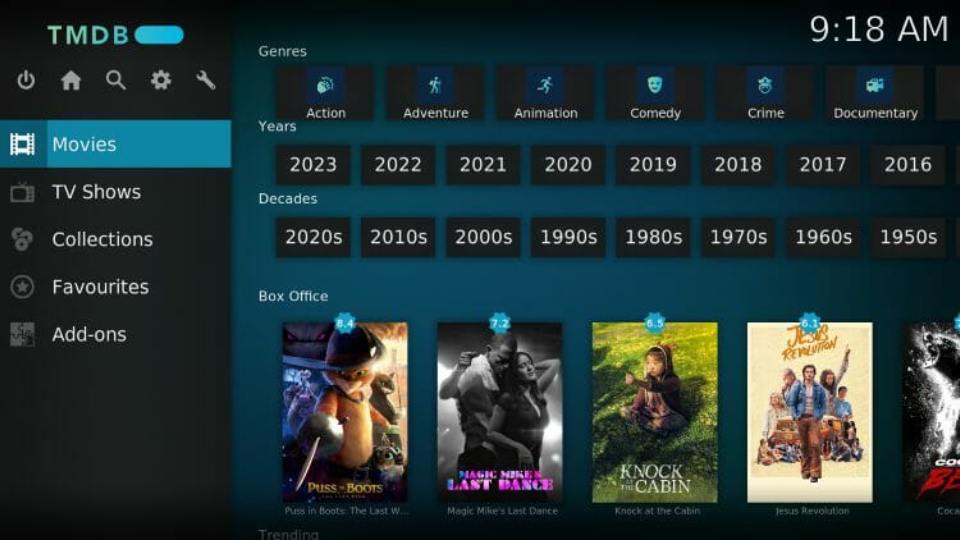The height and width of the screenshot is (540, 960).
Task: Browse the 2000s decade
Action: tap(483, 237)
